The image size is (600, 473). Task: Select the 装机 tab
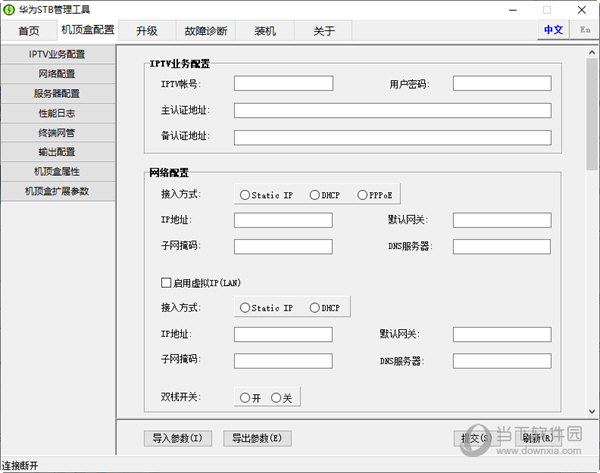tap(265, 31)
